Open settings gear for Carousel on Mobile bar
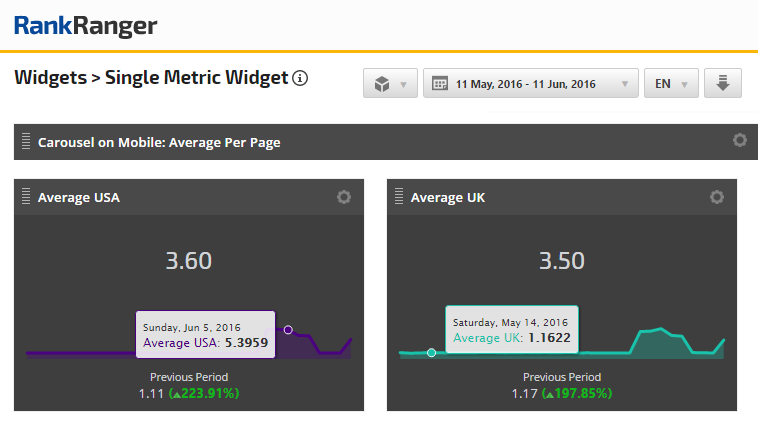 click(740, 140)
